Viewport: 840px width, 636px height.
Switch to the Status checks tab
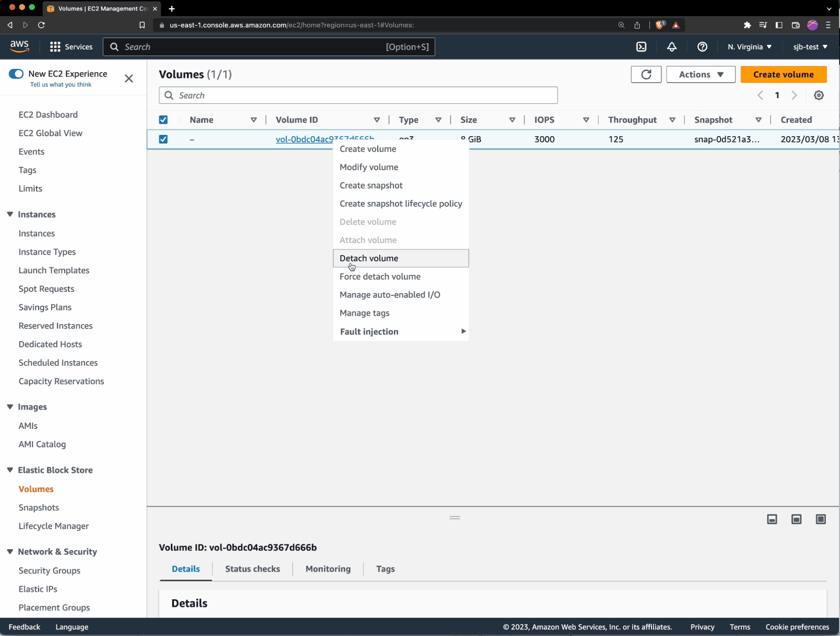coord(252,569)
